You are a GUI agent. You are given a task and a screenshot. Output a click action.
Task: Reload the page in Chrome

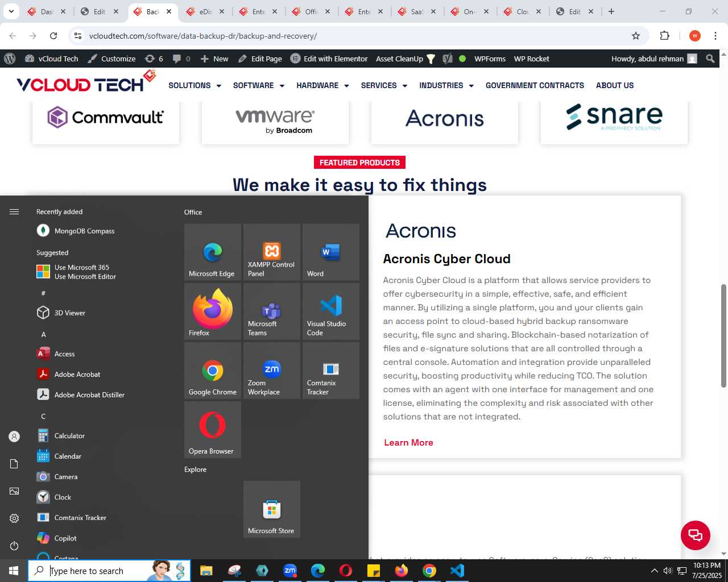tap(53, 36)
